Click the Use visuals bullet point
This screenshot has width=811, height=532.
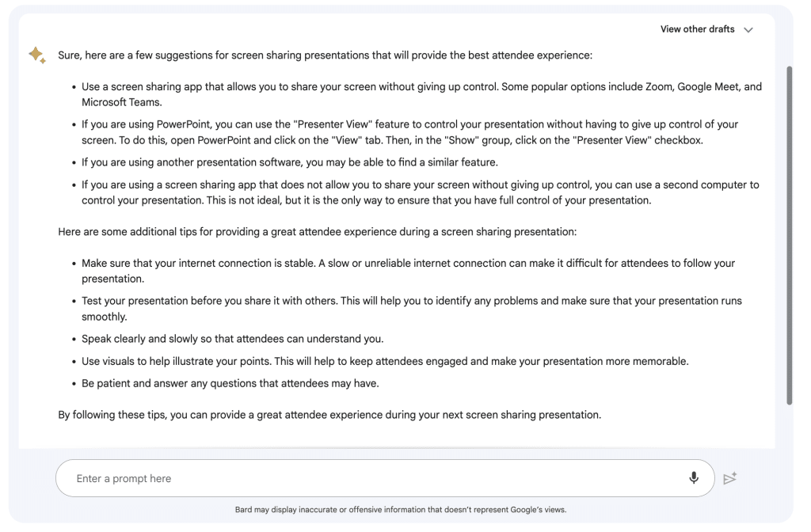click(x=385, y=361)
